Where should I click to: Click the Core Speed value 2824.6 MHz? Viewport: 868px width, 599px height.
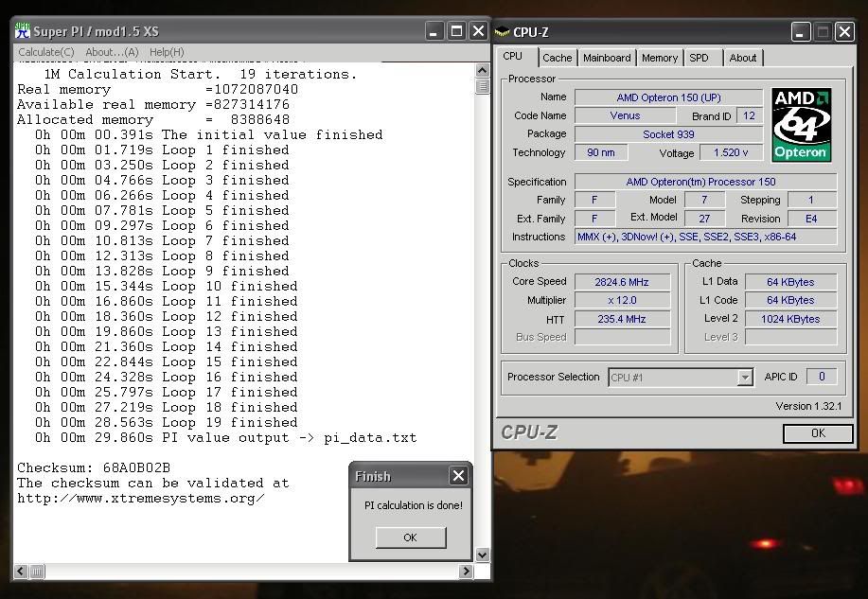622,282
